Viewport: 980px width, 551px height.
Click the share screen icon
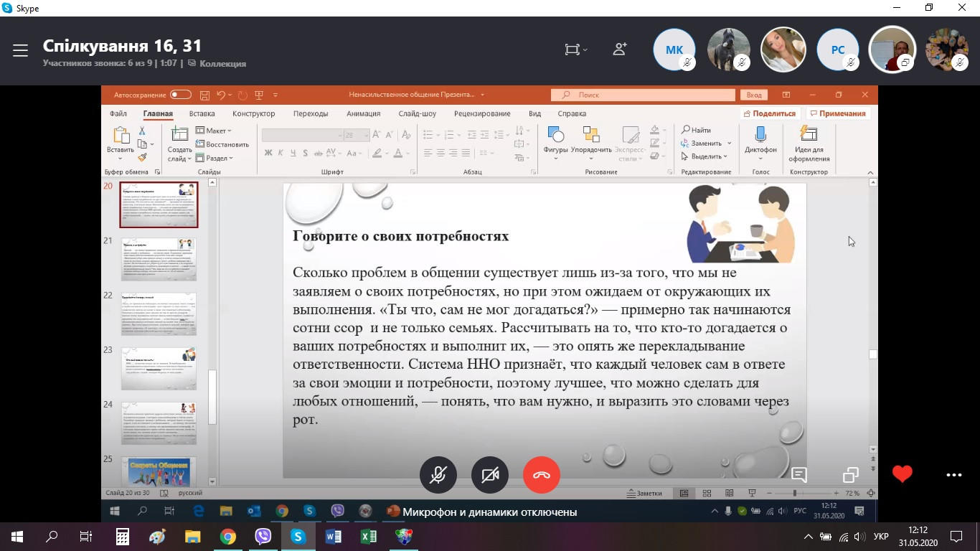851,475
